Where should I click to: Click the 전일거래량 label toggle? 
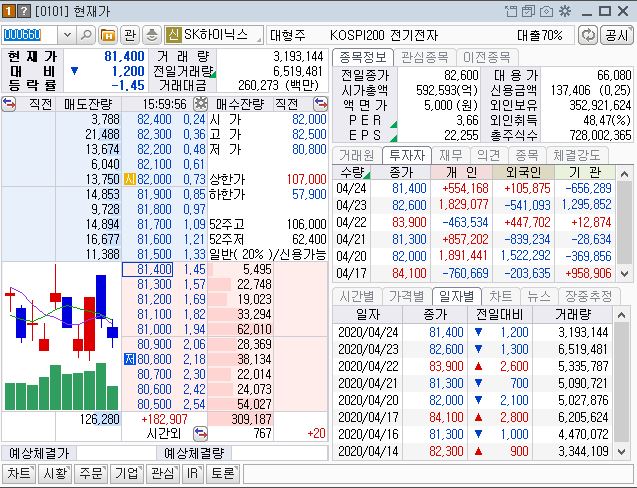point(183,71)
